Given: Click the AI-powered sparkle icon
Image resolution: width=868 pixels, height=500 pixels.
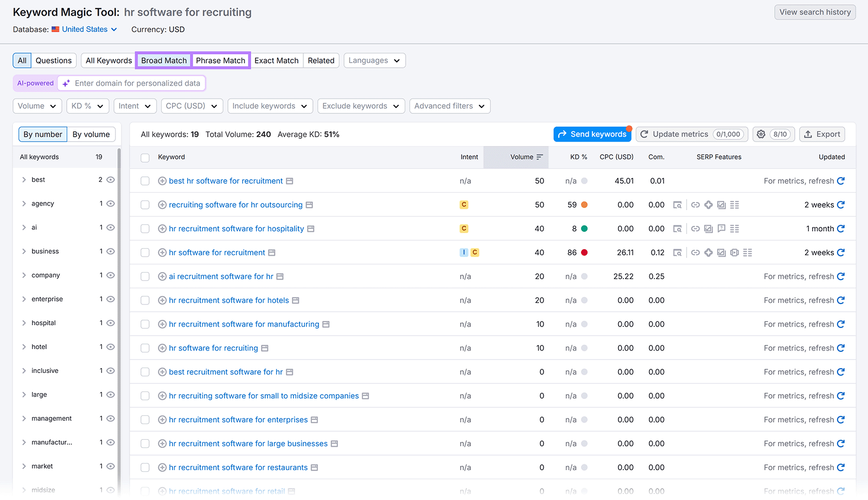Looking at the screenshot, I should click(66, 83).
